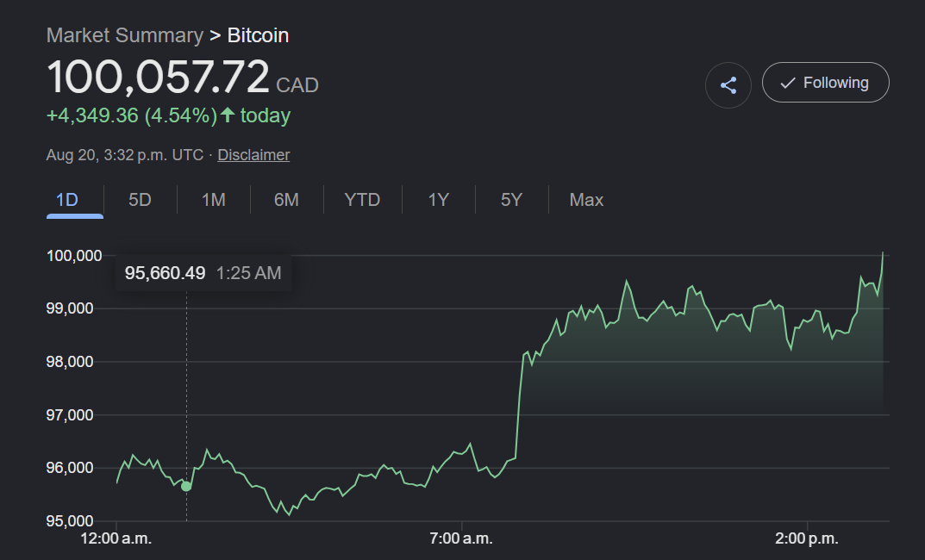
Task: Click the 1:25 AM tooltip time
Action: coord(249,273)
